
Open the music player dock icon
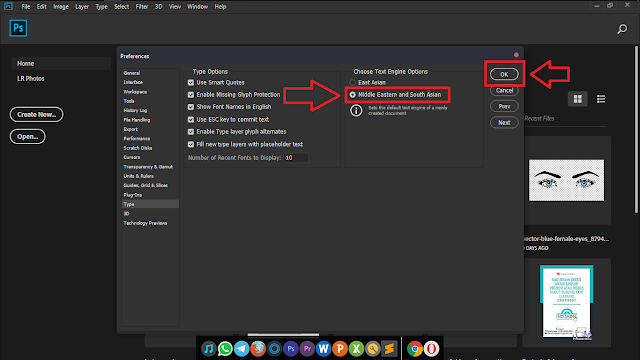tap(208, 349)
